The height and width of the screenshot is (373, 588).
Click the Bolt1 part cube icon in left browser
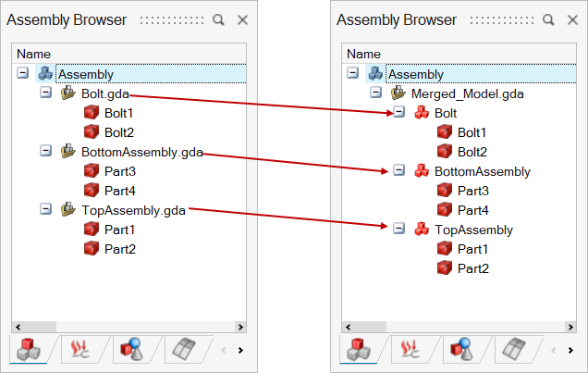(92, 112)
